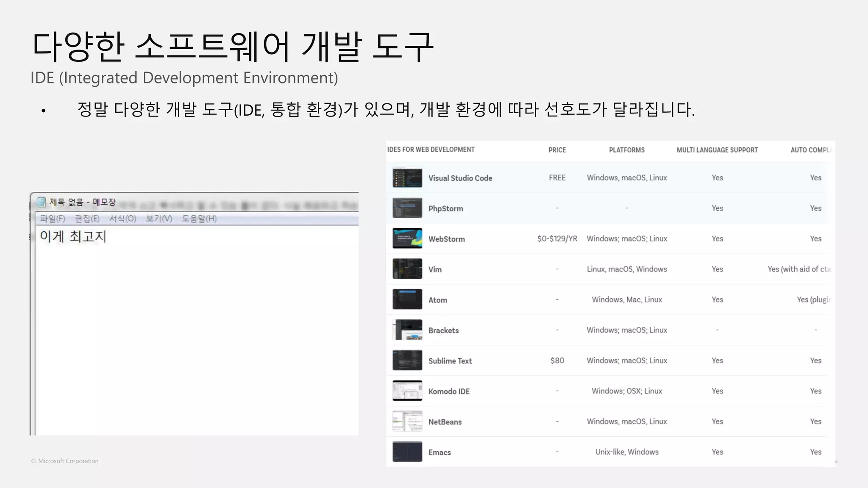868x488 pixels.
Task: Click the Vim thumbnail
Action: click(x=407, y=269)
